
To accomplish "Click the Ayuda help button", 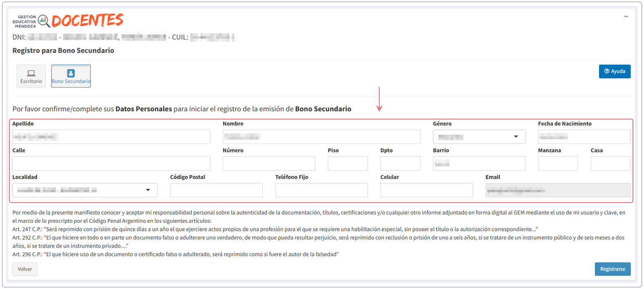I will pyautogui.click(x=614, y=71).
